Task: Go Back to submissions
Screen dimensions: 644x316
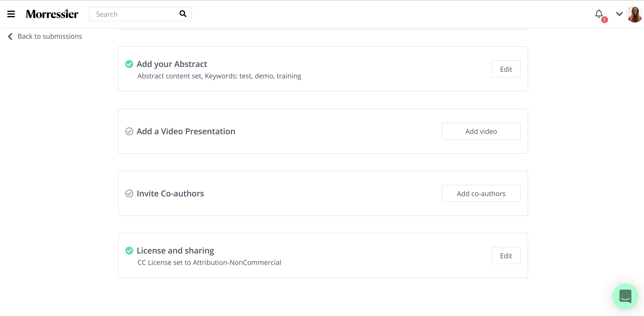Action: [x=50, y=36]
